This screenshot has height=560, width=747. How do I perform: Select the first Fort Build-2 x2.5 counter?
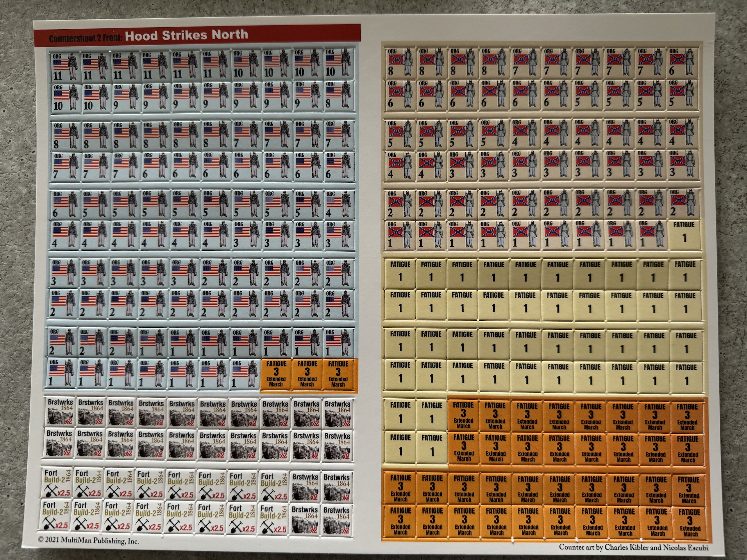pyautogui.click(x=57, y=484)
